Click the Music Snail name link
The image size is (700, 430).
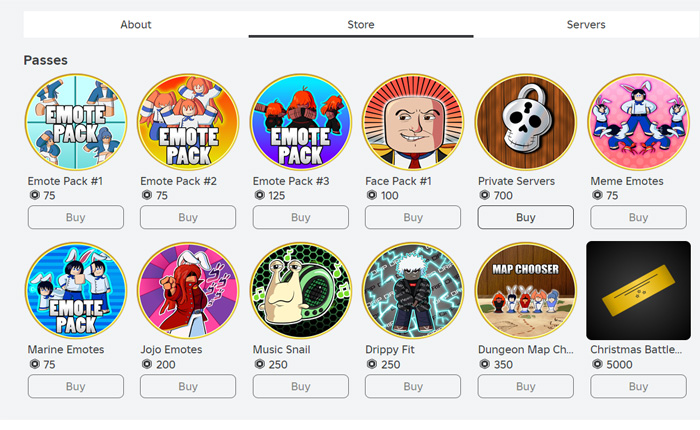(x=283, y=350)
